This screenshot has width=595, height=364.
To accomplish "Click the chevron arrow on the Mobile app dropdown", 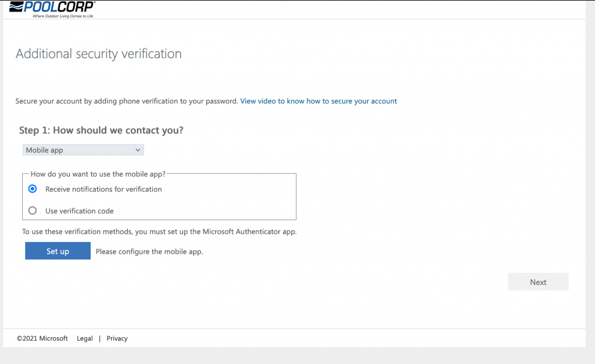I will click(138, 150).
